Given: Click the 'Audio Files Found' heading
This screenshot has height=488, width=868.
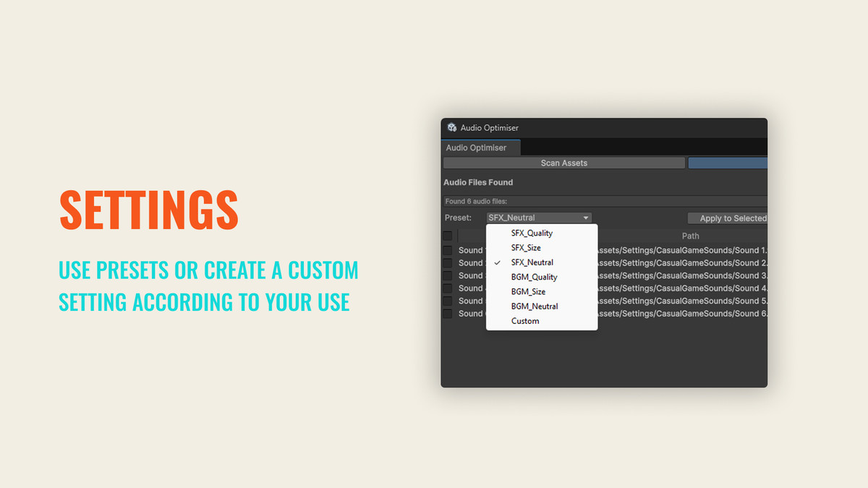Looking at the screenshot, I should point(478,182).
